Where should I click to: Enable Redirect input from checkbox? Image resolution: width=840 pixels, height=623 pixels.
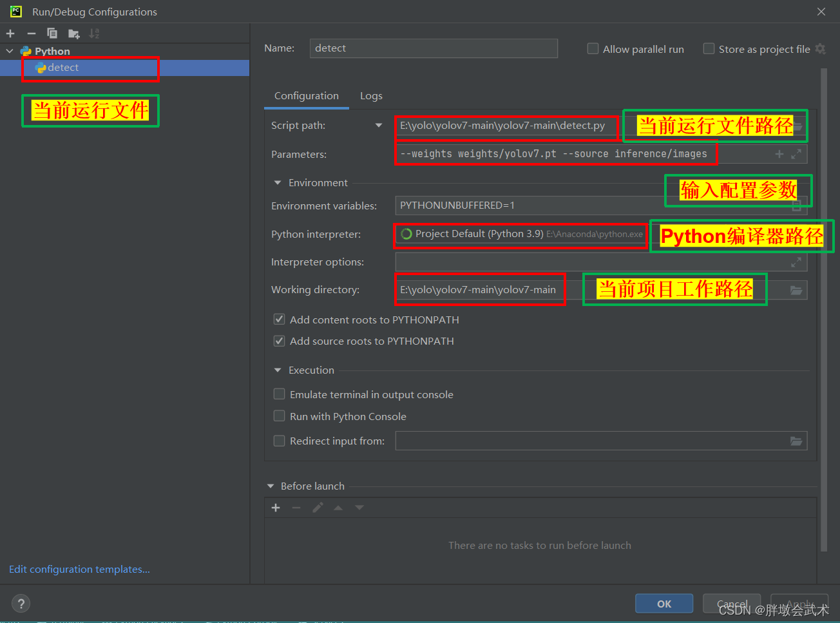[x=279, y=441]
